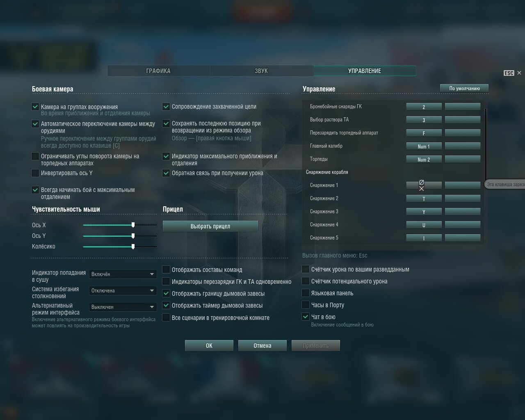
Task: Click the Отмена button
Action: pos(262,345)
